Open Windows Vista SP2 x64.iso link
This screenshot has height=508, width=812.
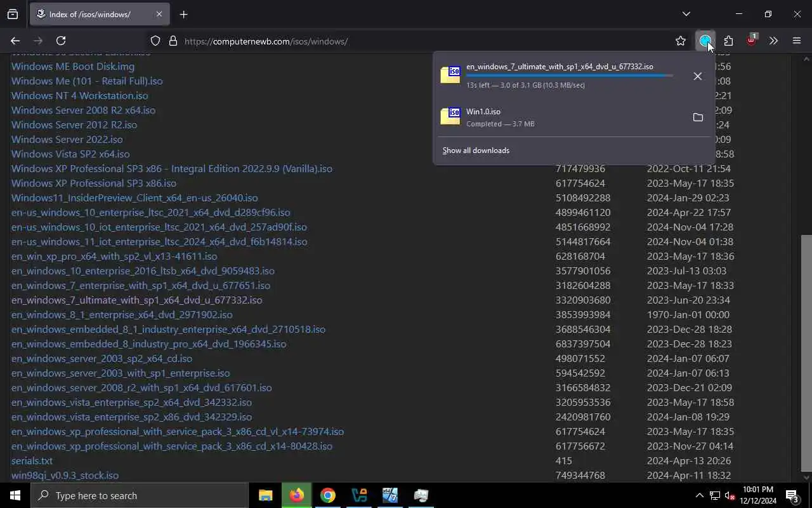(70, 154)
